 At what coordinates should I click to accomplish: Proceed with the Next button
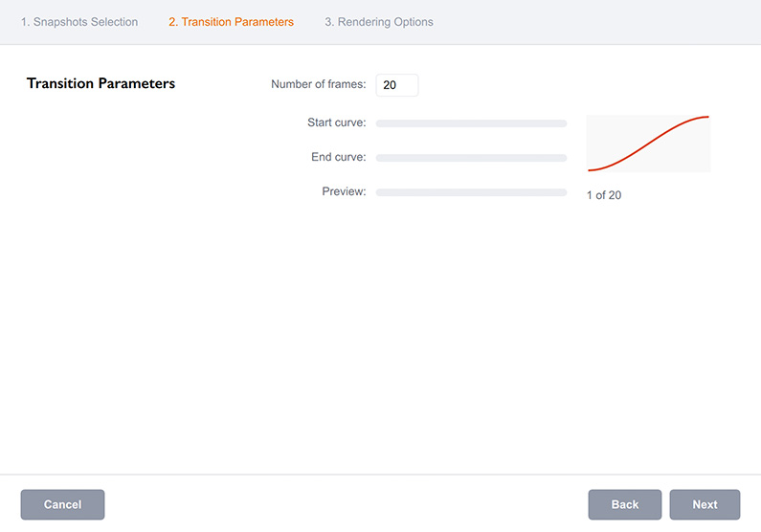pyautogui.click(x=705, y=504)
